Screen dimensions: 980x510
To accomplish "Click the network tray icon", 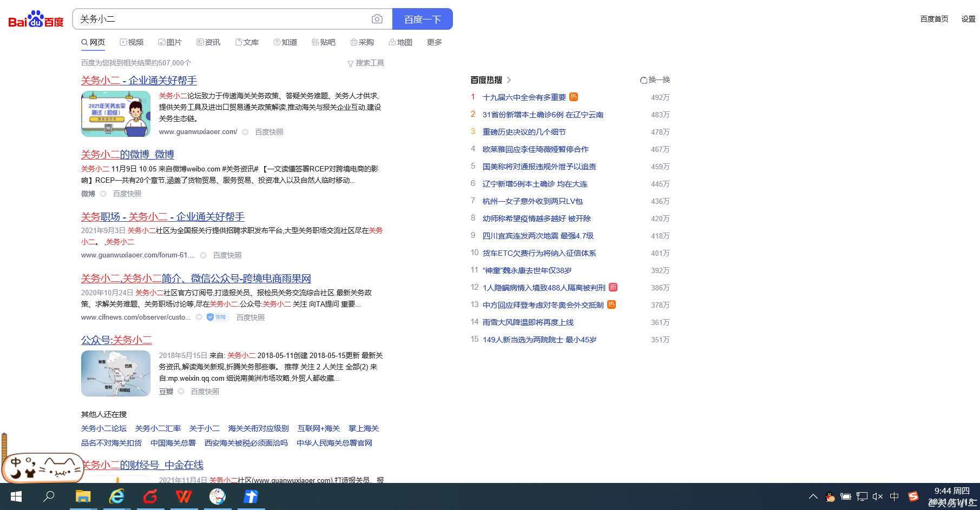I will (862, 496).
